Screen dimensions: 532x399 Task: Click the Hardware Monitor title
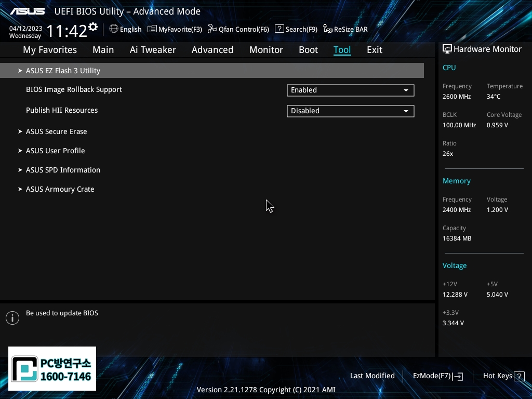point(487,49)
